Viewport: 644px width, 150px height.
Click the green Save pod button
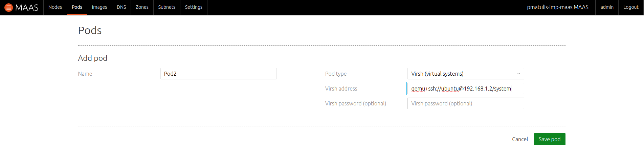click(550, 139)
